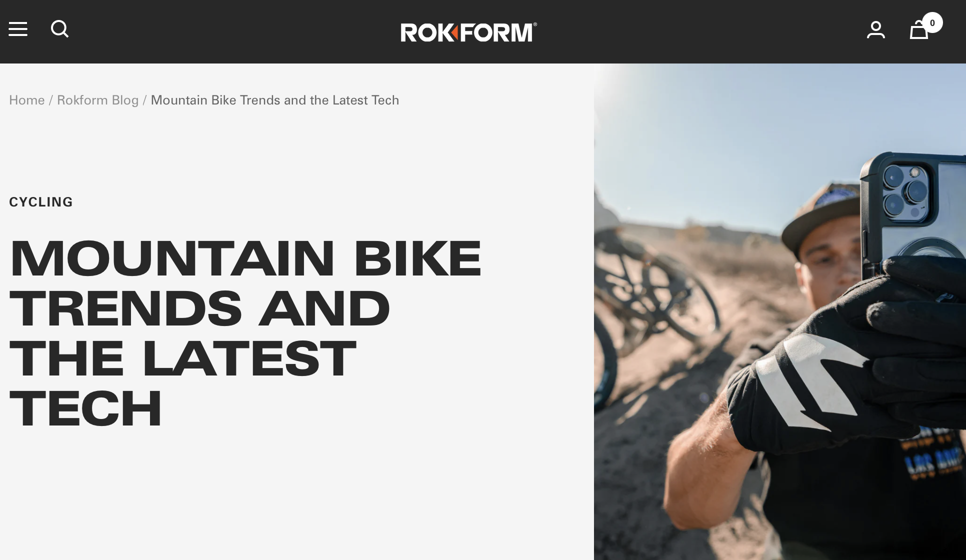The image size is (966, 560).
Task: Click the THE LATEST headline line
Action: (183, 358)
